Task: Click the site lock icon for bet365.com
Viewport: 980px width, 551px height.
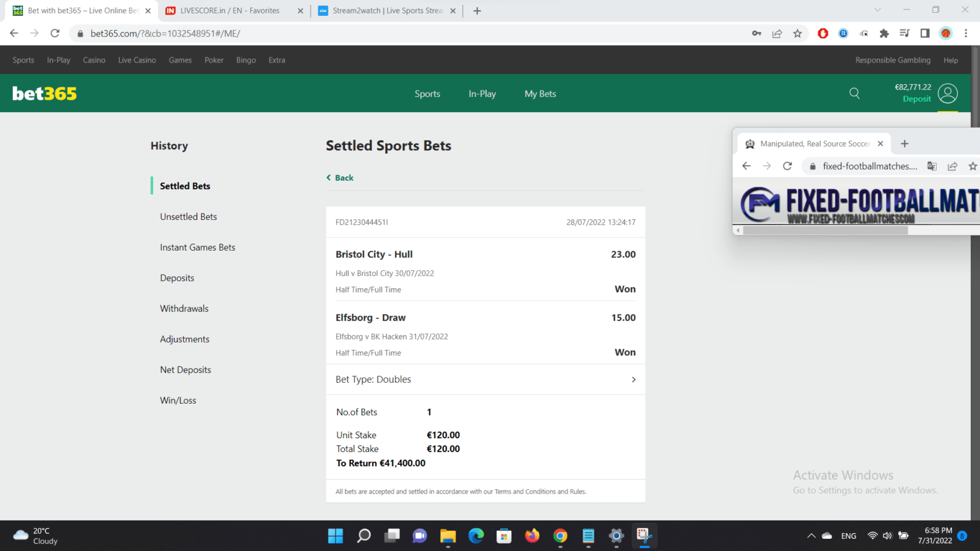Action: [80, 33]
